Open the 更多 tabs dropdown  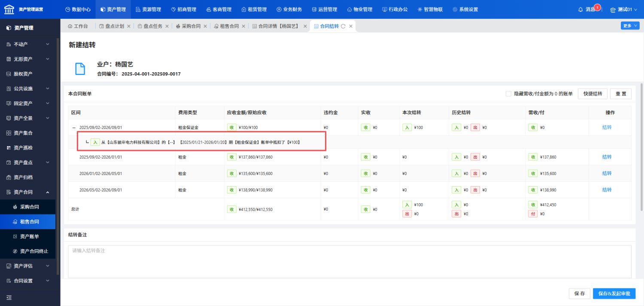630,26
